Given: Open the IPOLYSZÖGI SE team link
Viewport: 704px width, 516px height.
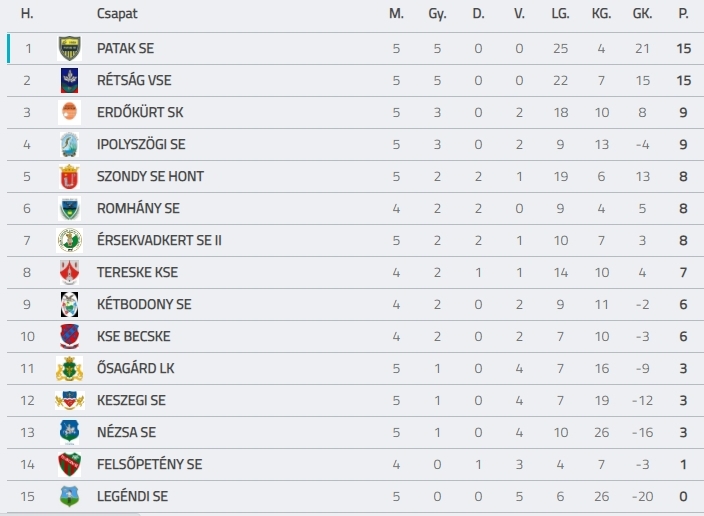Looking at the screenshot, I should coord(141,145).
